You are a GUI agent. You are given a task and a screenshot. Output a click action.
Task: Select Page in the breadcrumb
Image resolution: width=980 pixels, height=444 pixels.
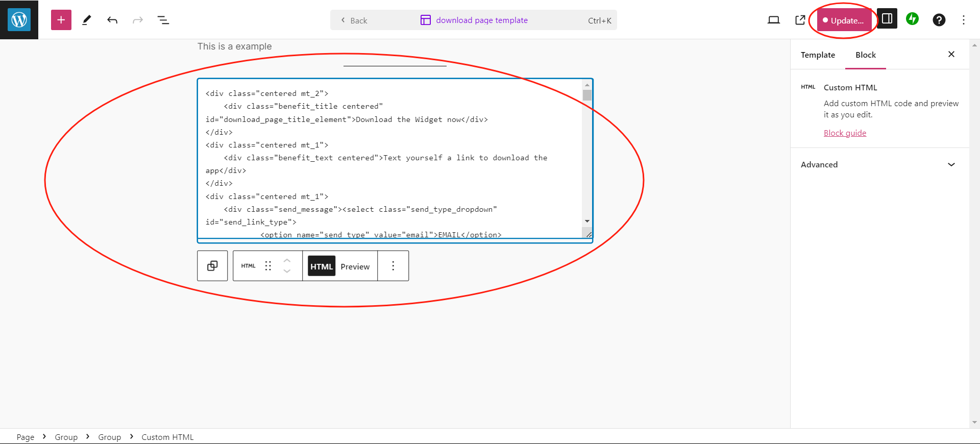pyautogui.click(x=26, y=437)
